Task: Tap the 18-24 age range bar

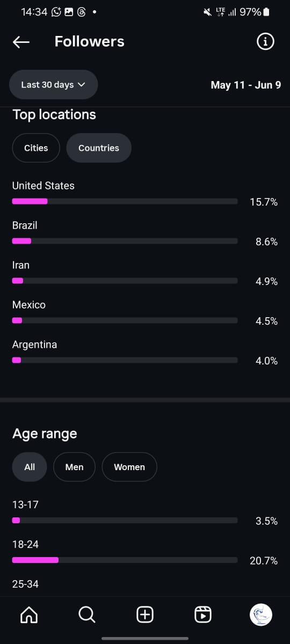Action: pyautogui.click(x=125, y=560)
